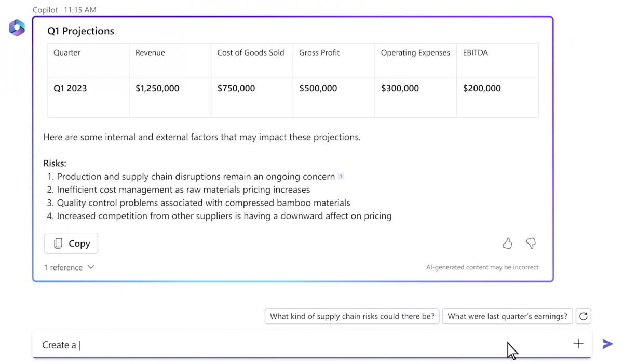Screen dimensions: 623x364
Task: Toggle negative feedback on the response
Action: 531,243
